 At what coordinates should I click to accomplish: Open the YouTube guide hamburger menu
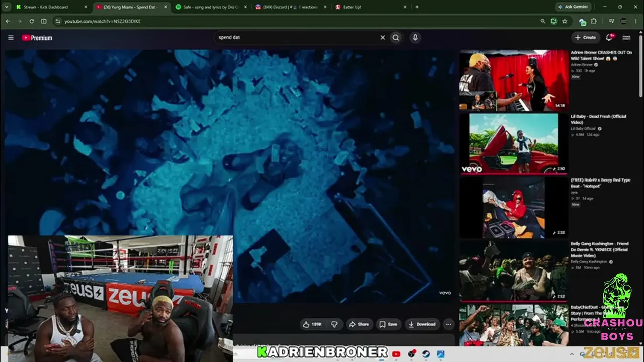tap(11, 38)
